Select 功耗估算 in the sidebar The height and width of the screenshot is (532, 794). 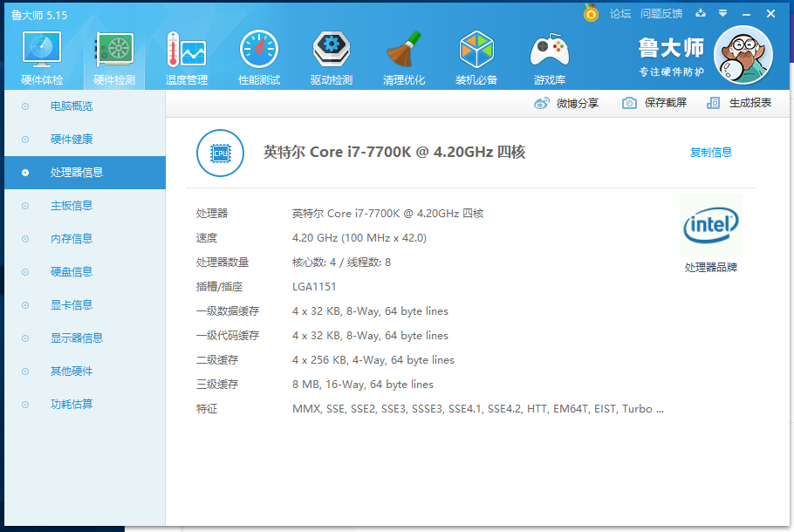(x=86, y=405)
